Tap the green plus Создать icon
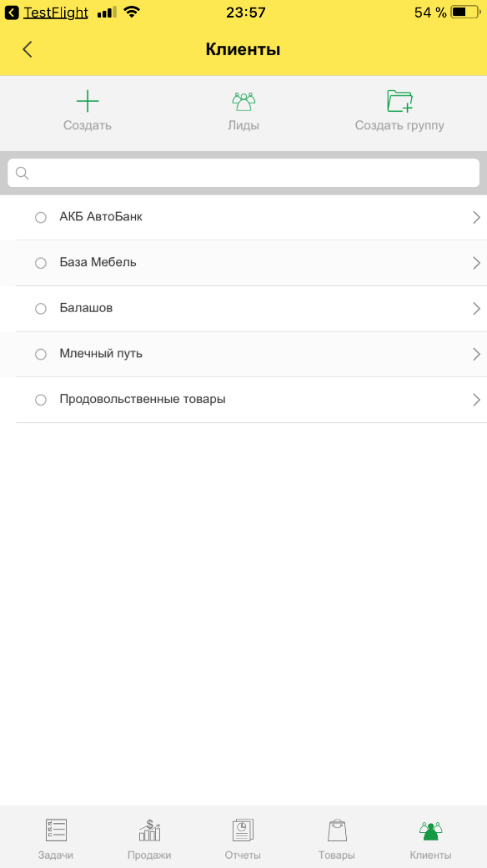This screenshot has width=487, height=868. pyautogui.click(x=88, y=101)
